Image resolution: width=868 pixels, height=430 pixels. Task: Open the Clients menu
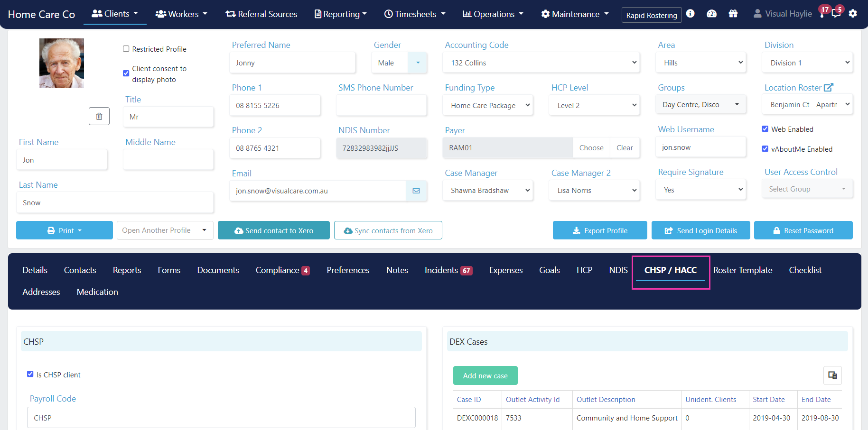(x=115, y=14)
